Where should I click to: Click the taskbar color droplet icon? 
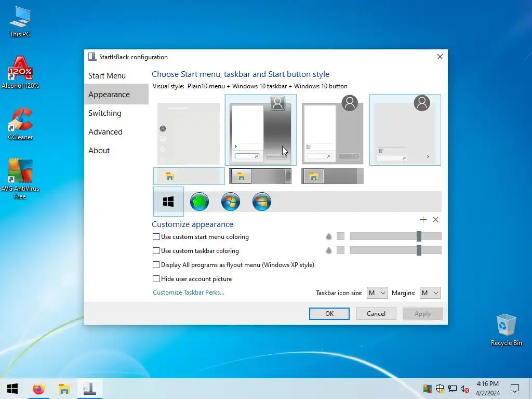[x=328, y=250]
